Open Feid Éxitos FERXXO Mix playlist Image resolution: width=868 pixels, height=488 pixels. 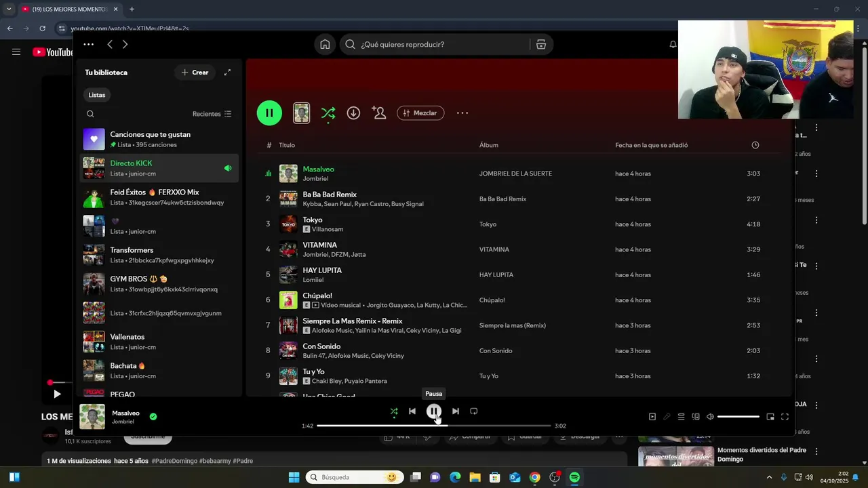[159, 197]
